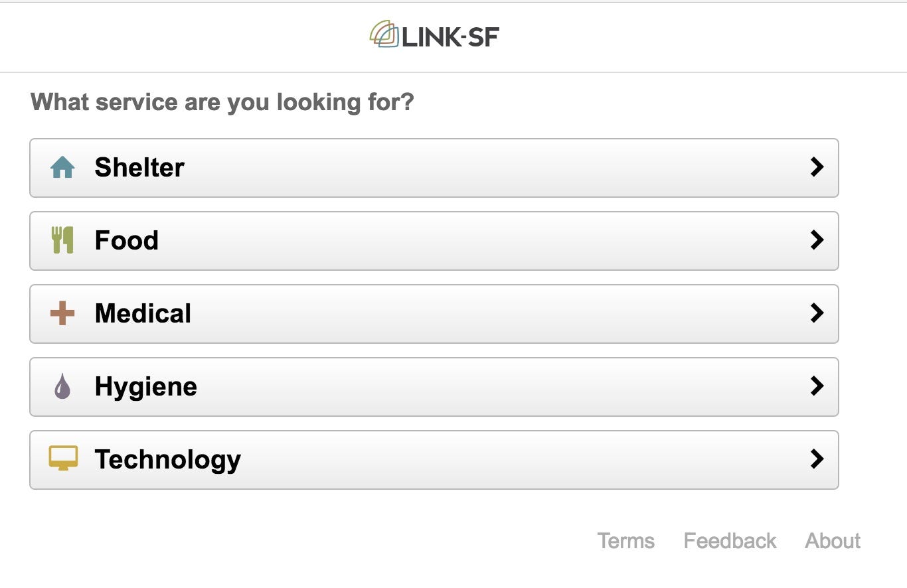Expand the Food row chevron arrow
The width and height of the screenshot is (907, 588).
click(x=817, y=240)
